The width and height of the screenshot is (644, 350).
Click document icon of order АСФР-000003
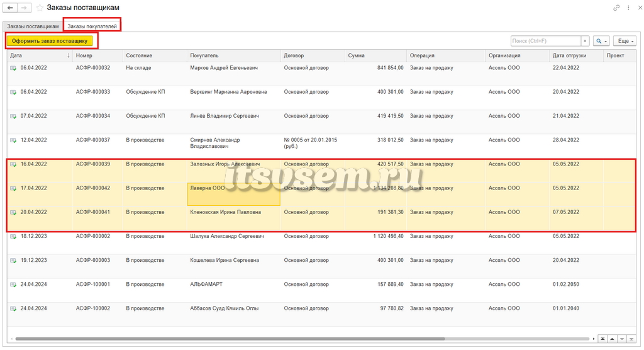click(13, 261)
